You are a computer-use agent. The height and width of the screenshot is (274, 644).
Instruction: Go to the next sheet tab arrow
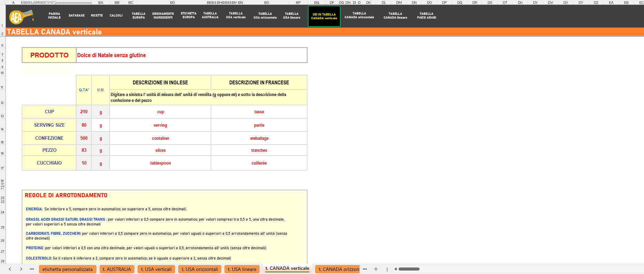coord(21,269)
